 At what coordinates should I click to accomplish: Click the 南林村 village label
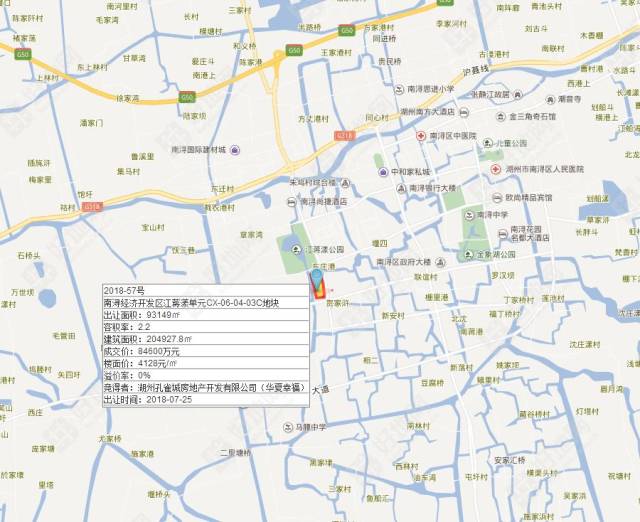pyautogui.click(x=418, y=426)
